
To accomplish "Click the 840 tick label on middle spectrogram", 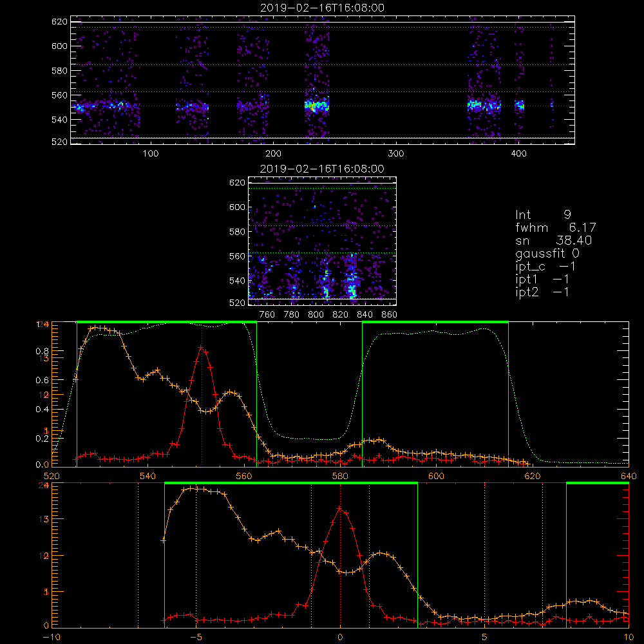I will point(365,315).
